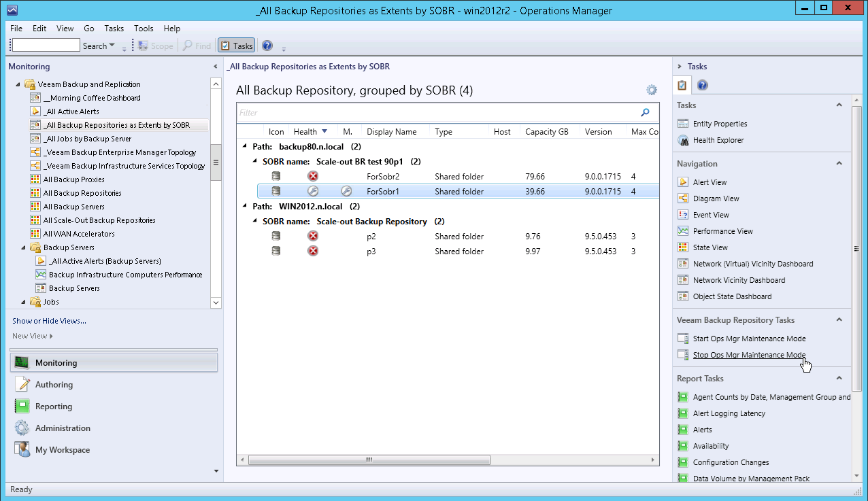Collapse the Monitoring pane with chevron
The image size is (868, 501).
216,67
